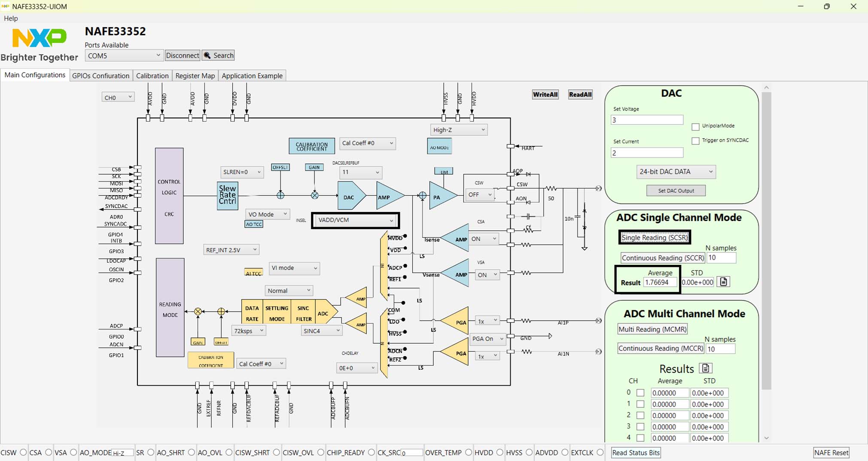The image size is (868, 461).
Task: Click the Vsense AMP triangle
Action: point(455,273)
